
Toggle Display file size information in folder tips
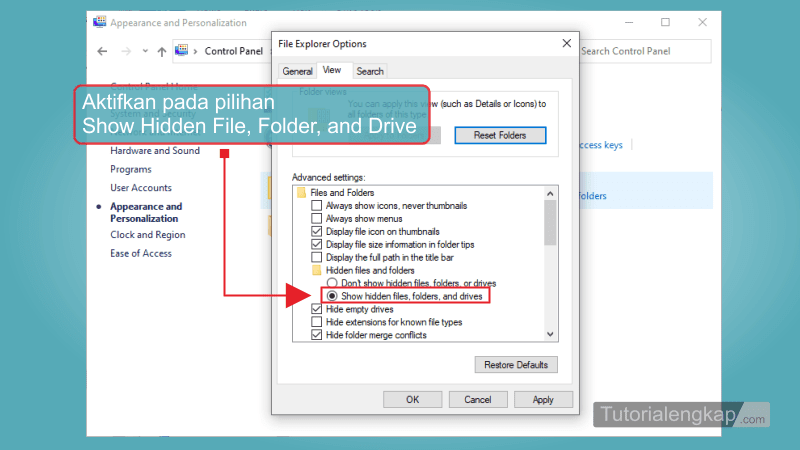pos(316,244)
